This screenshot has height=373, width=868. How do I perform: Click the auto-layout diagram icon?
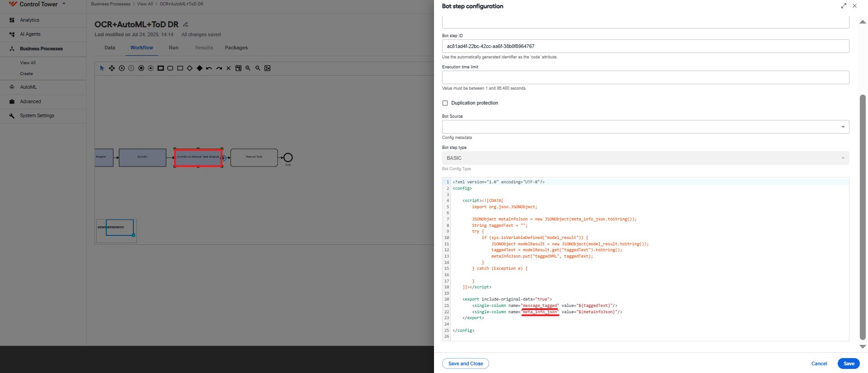(238, 68)
